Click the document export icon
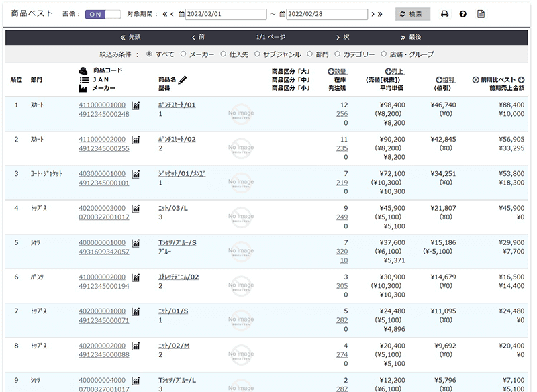 (481, 14)
